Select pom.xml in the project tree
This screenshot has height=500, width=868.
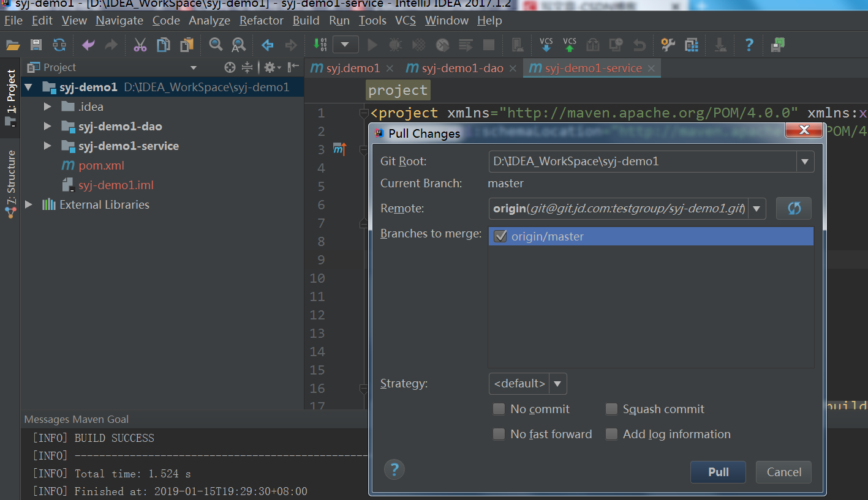(x=101, y=165)
